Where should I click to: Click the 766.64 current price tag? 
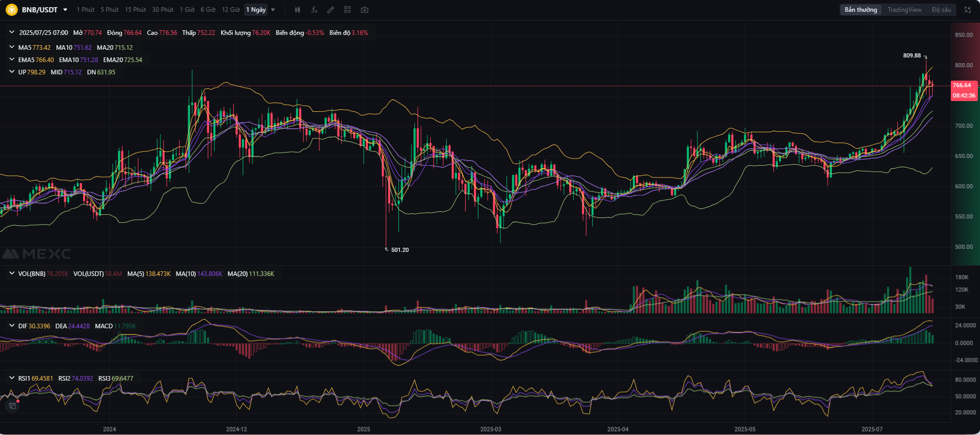coord(962,85)
